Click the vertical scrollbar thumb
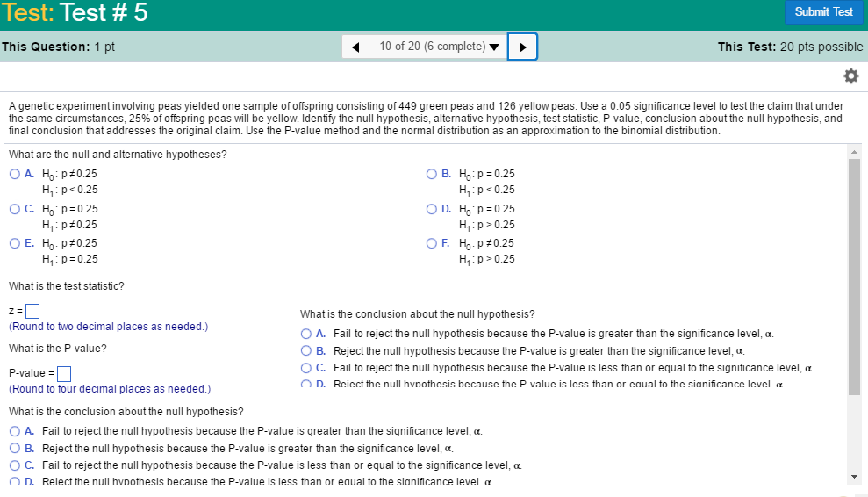The height and width of the screenshot is (497, 868). (855, 277)
